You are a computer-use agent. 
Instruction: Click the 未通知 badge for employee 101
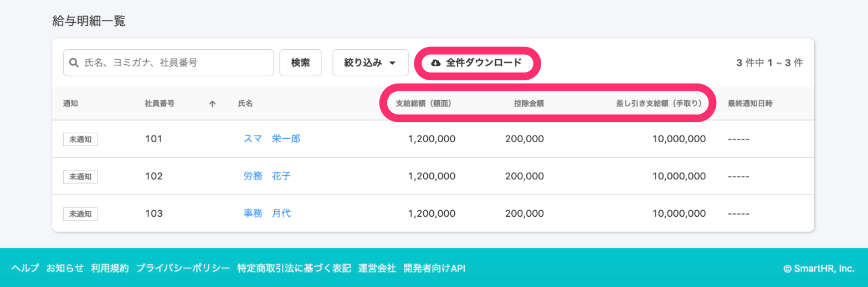point(80,139)
